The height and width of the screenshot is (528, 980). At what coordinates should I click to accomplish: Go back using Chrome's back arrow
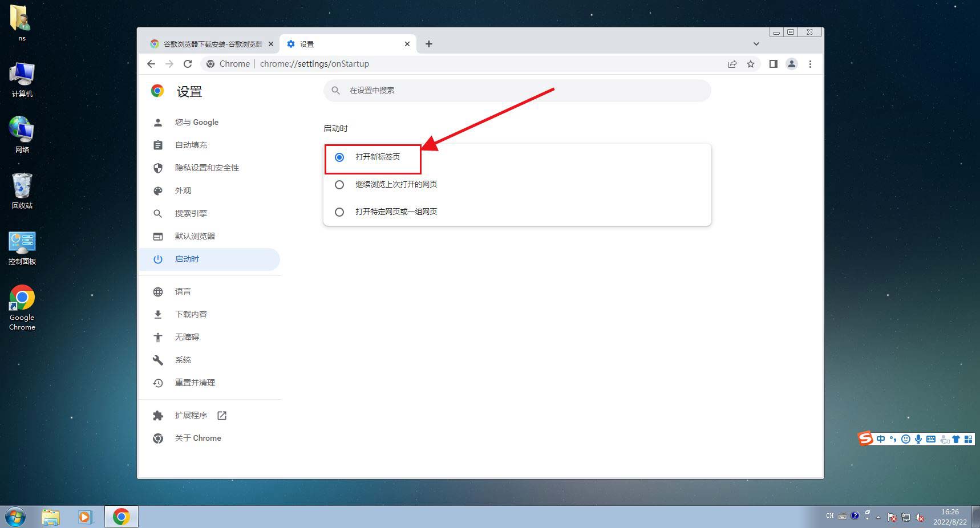point(151,64)
